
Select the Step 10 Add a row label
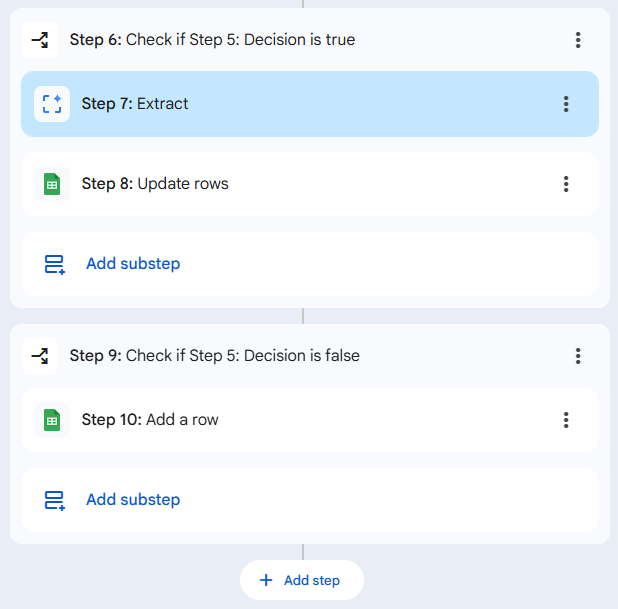[150, 420]
